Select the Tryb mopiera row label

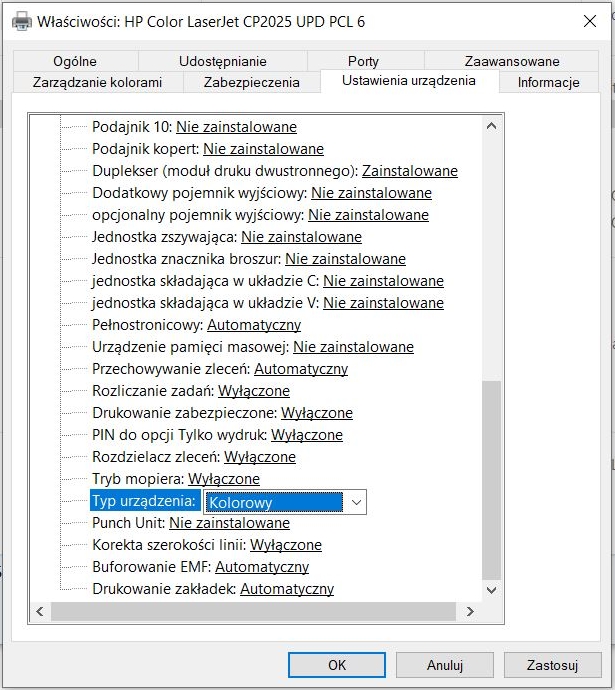138,479
